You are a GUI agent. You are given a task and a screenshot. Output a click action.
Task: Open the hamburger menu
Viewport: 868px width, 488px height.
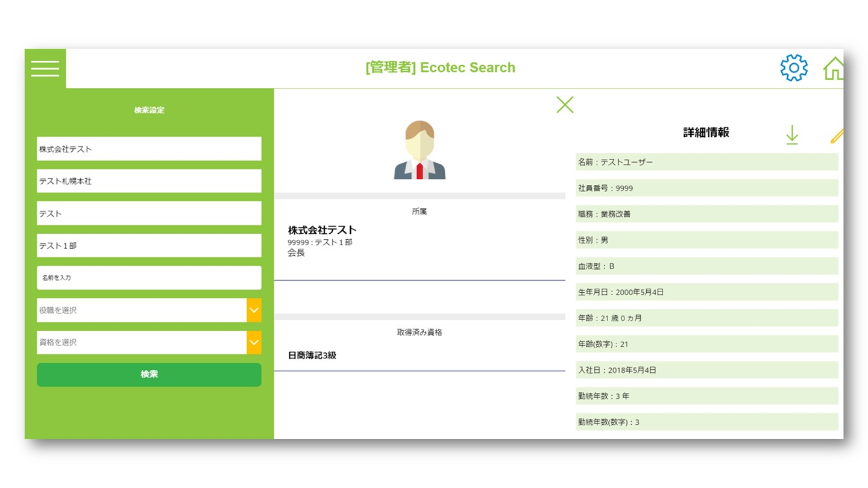click(45, 69)
